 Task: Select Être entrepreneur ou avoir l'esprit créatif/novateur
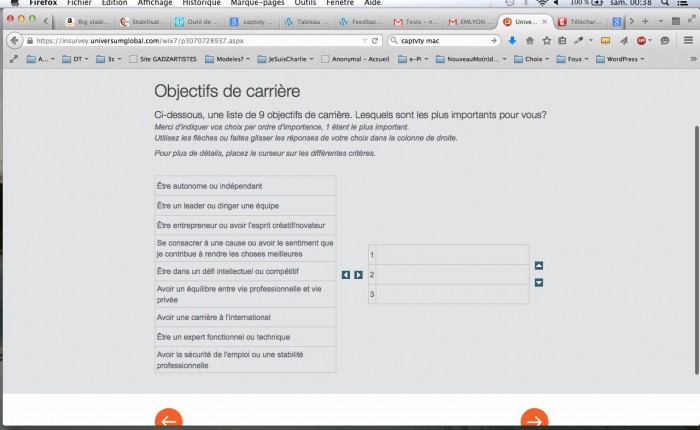245,225
